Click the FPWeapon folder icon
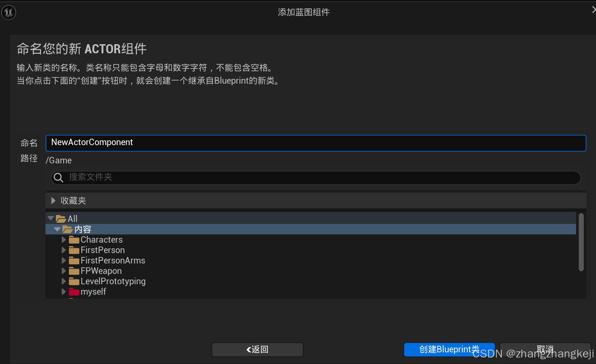This screenshot has width=596, height=364. [x=74, y=271]
